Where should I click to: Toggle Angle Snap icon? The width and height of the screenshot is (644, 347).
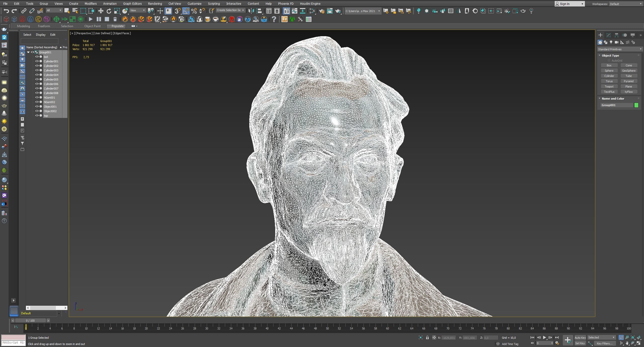pos(186,11)
